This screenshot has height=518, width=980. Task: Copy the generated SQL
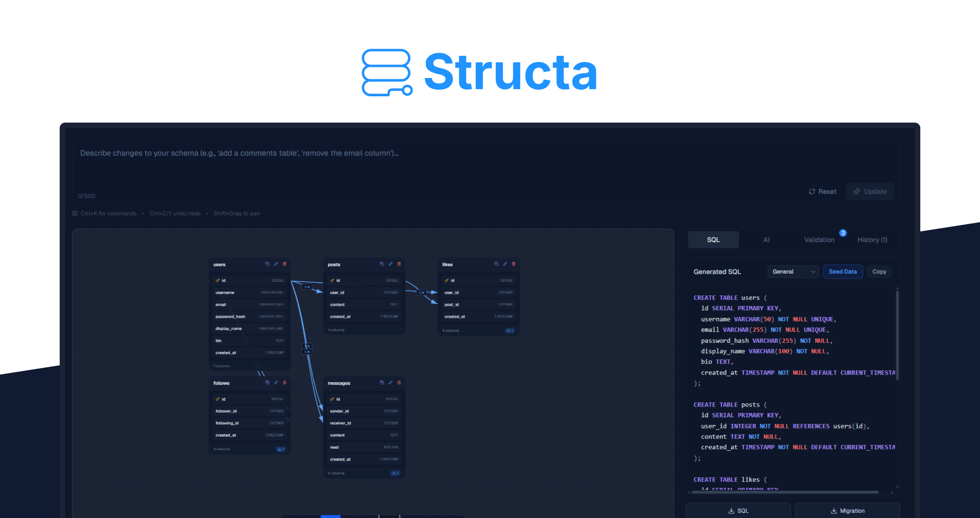pyautogui.click(x=879, y=271)
